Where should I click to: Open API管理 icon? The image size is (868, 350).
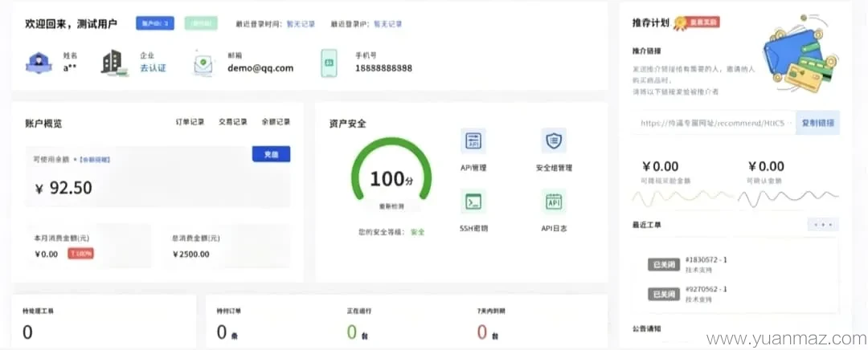point(473,141)
